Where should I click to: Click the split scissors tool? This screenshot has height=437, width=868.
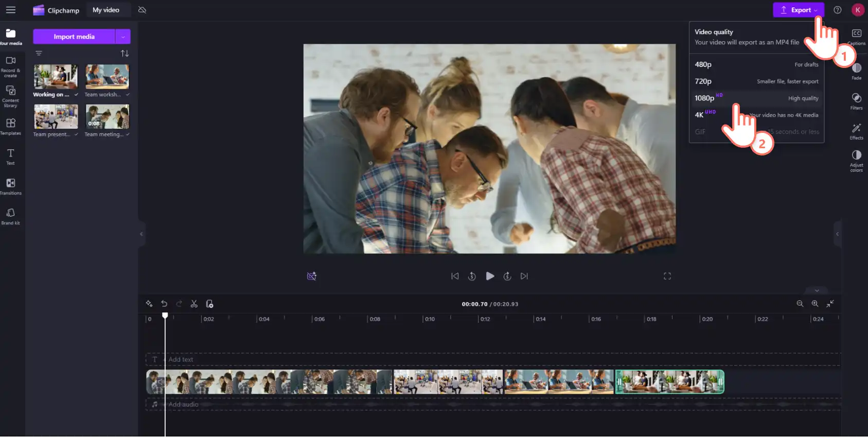194,304
